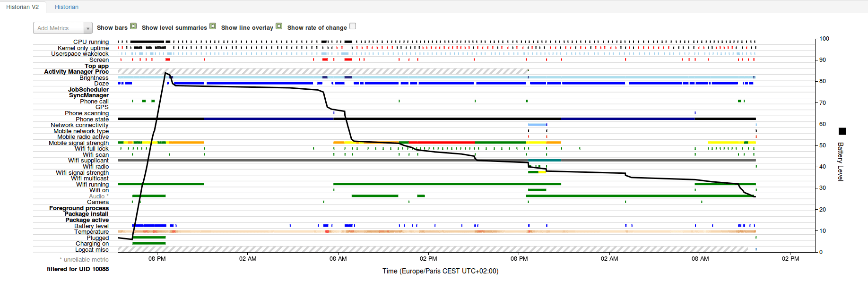868x281 pixels.
Task: Click the Audio unreliable metric label
Action: point(98,196)
